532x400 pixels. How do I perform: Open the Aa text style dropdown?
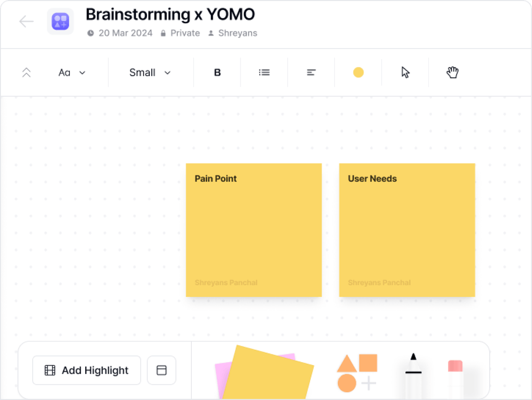[x=71, y=72]
